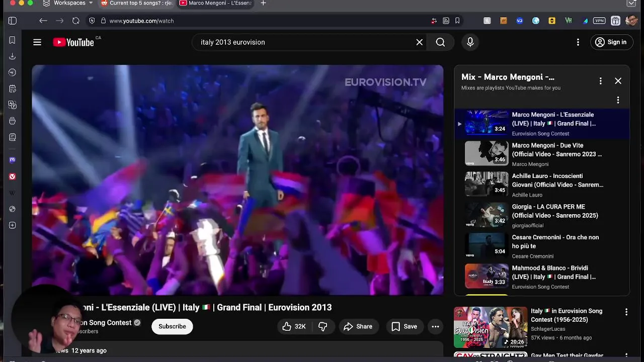Open a new browser tab
Screen dimensions: 644x362
coord(263,3)
